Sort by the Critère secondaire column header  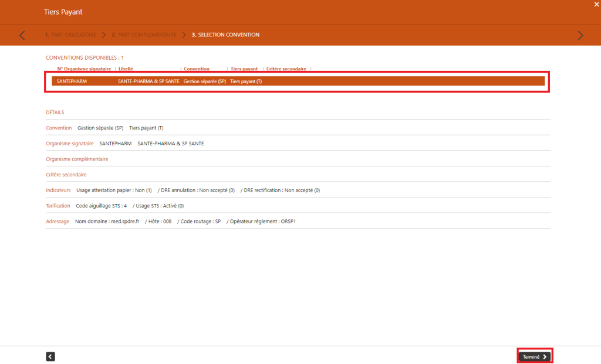pos(286,69)
